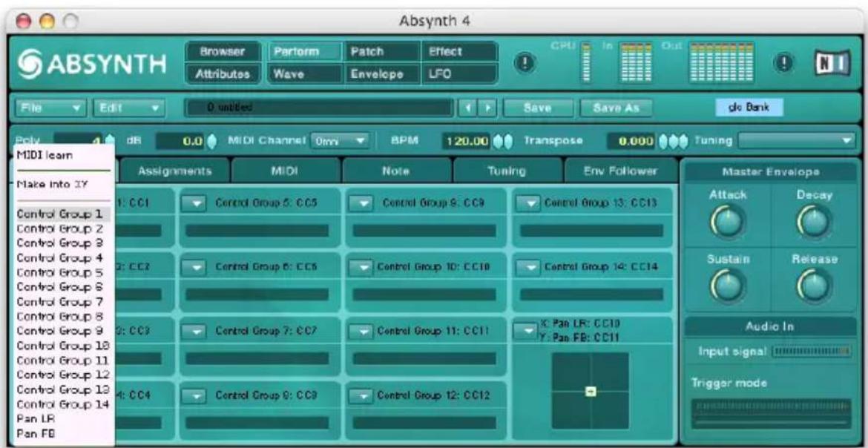Open the Control Group 8 dropdown arrow
Screen dimensions: 868x448
[194, 397]
